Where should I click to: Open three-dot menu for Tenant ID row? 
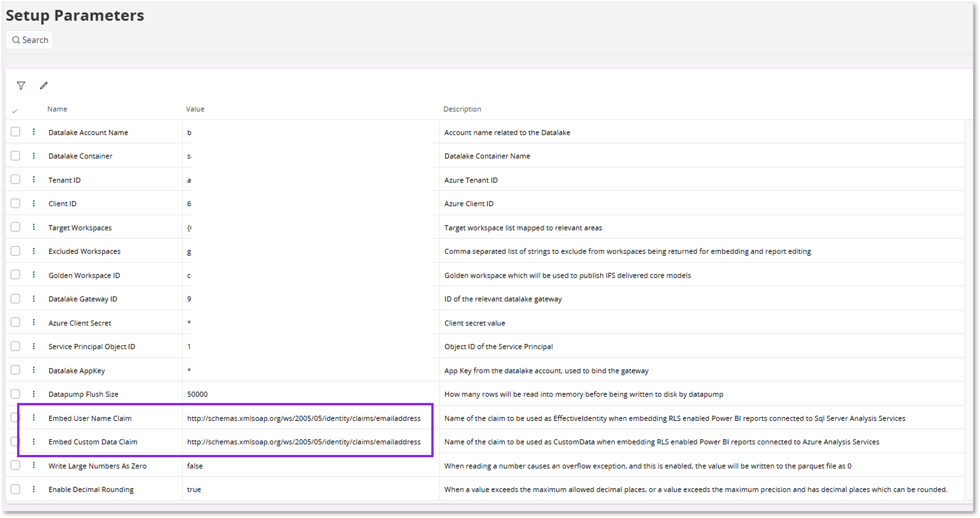pyautogui.click(x=34, y=179)
